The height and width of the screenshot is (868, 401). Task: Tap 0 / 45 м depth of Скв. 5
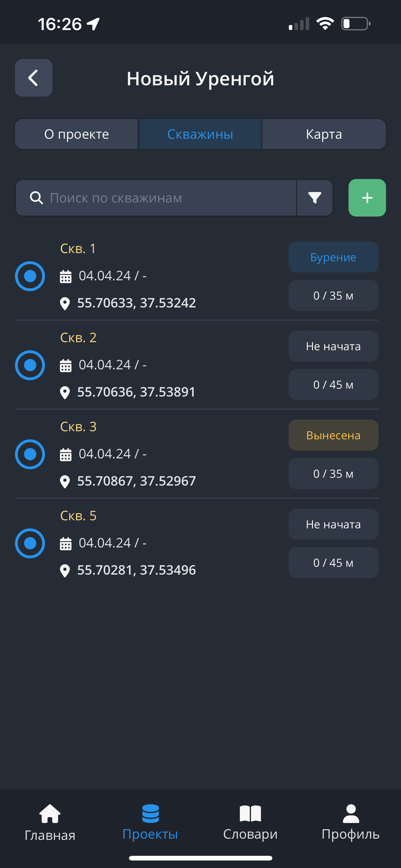point(333,562)
